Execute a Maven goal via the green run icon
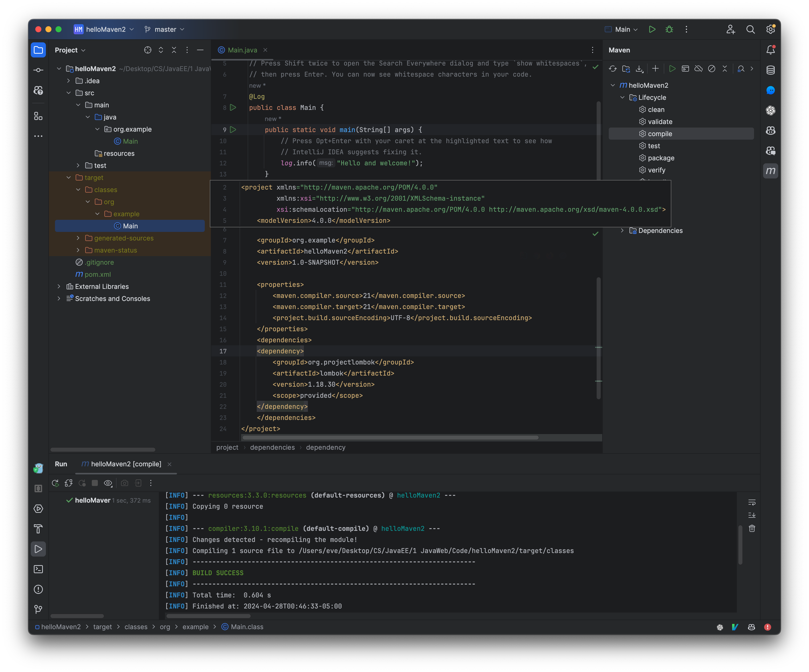The width and height of the screenshot is (809, 672). [x=673, y=69]
